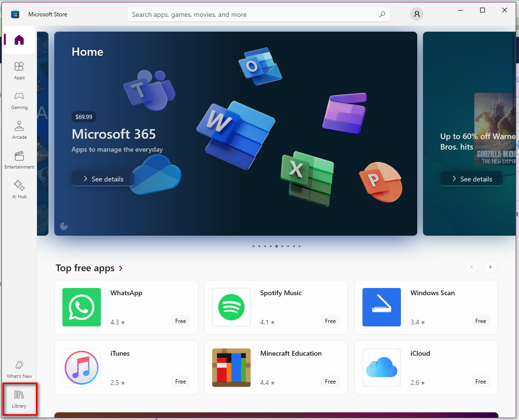Image resolution: width=519 pixels, height=420 pixels.
Task: Click the WhatsApp app title
Action: pyautogui.click(x=126, y=293)
